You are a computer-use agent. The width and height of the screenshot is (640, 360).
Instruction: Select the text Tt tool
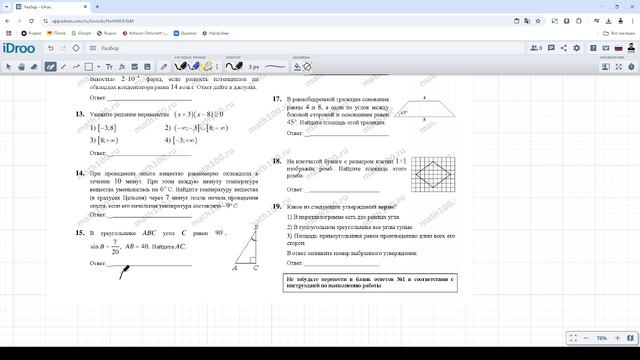tap(109, 67)
